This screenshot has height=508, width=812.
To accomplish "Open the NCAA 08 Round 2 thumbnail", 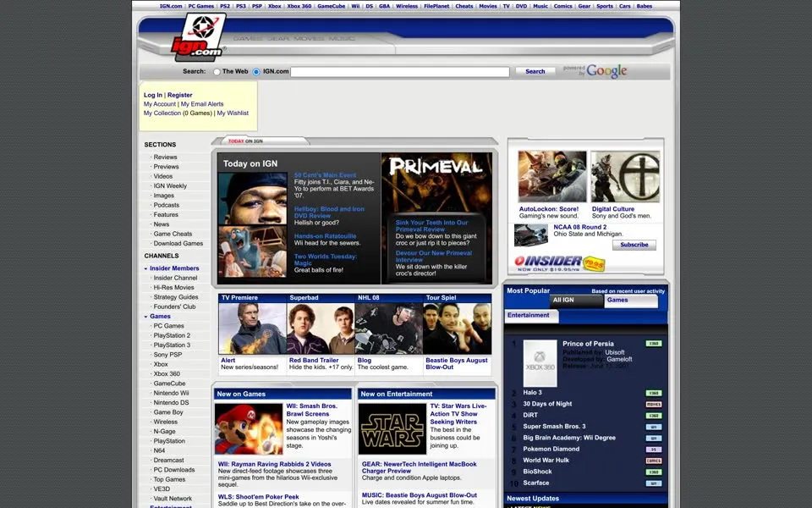I will pos(531,235).
